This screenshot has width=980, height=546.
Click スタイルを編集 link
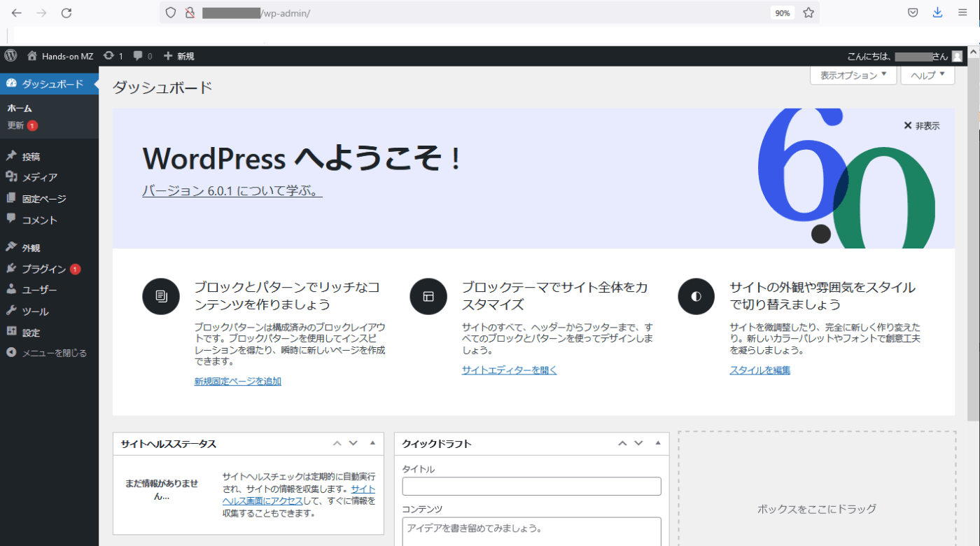pos(760,370)
